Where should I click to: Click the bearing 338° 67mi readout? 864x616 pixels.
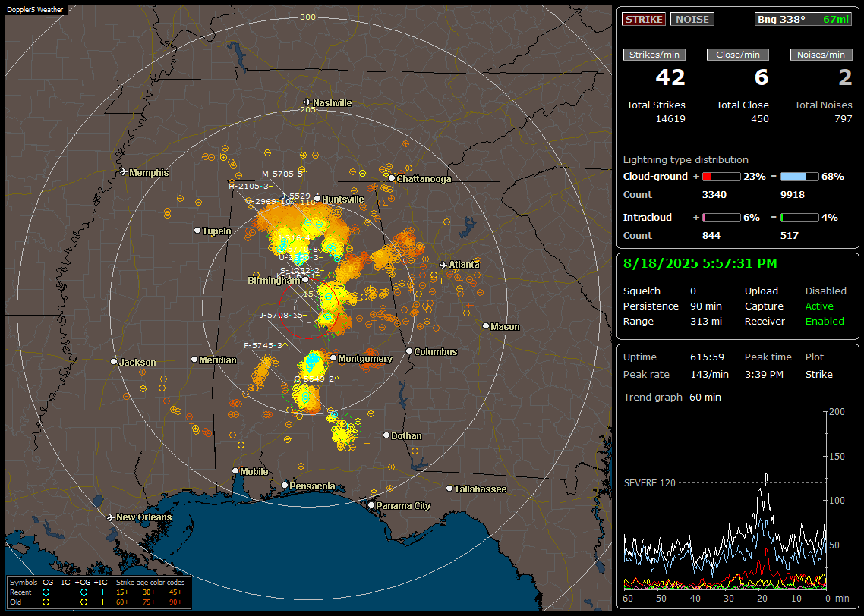coord(803,19)
